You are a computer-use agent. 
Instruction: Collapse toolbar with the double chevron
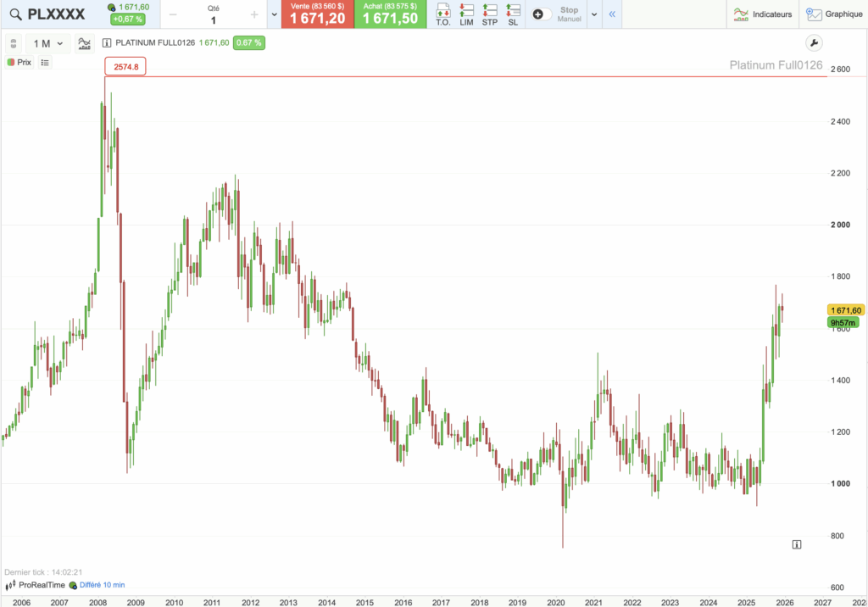pyautogui.click(x=612, y=14)
